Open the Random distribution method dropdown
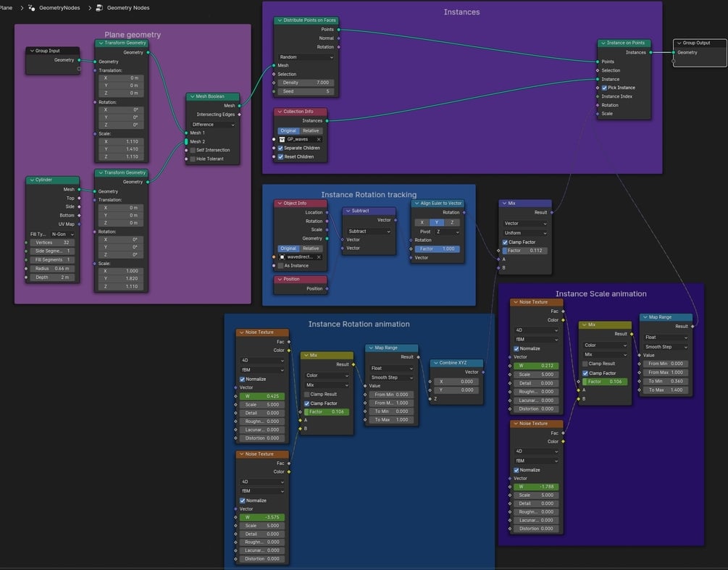 [306, 56]
